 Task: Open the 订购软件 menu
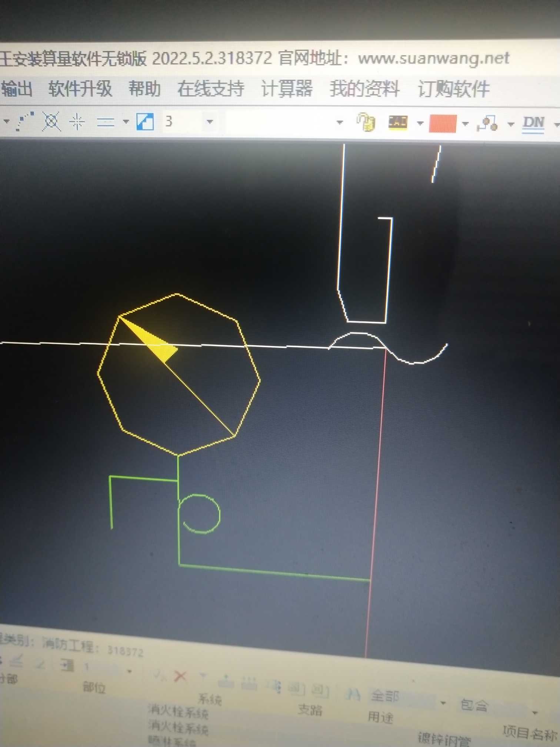click(454, 89)
